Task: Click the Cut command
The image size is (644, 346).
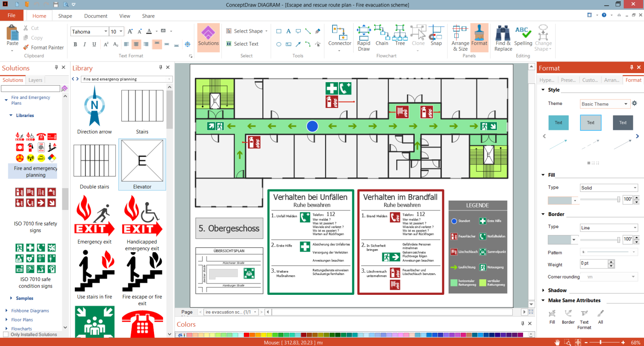Action: point(31,28)
